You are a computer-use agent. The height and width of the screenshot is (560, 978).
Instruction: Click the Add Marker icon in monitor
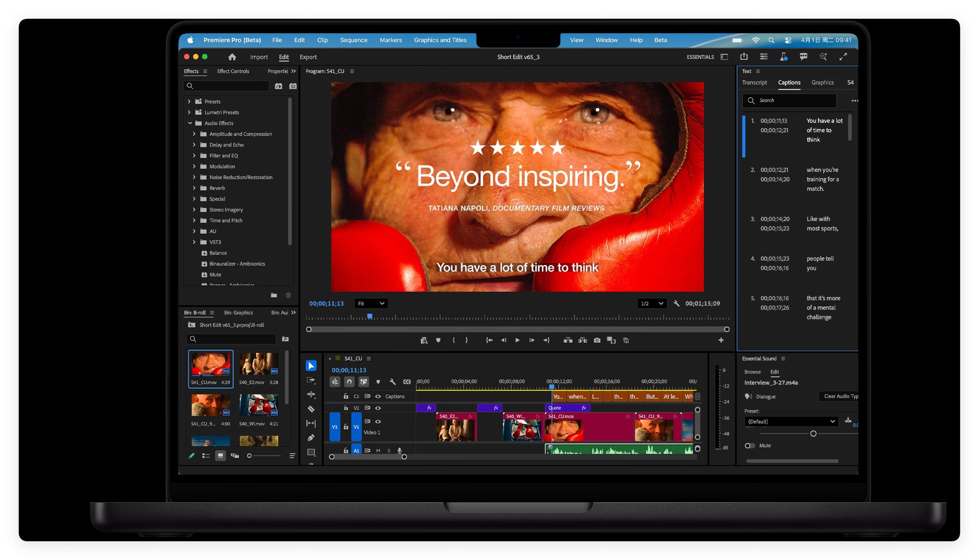438,340
